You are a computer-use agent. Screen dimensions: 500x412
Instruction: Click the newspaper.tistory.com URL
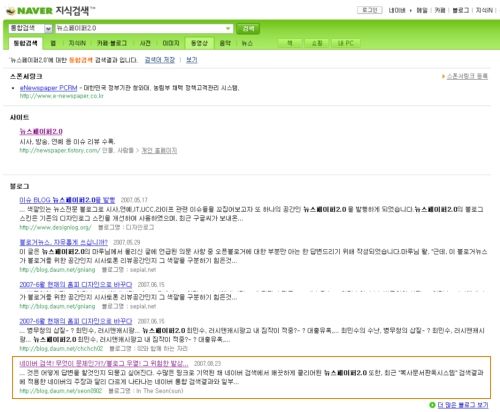point(60,150)
